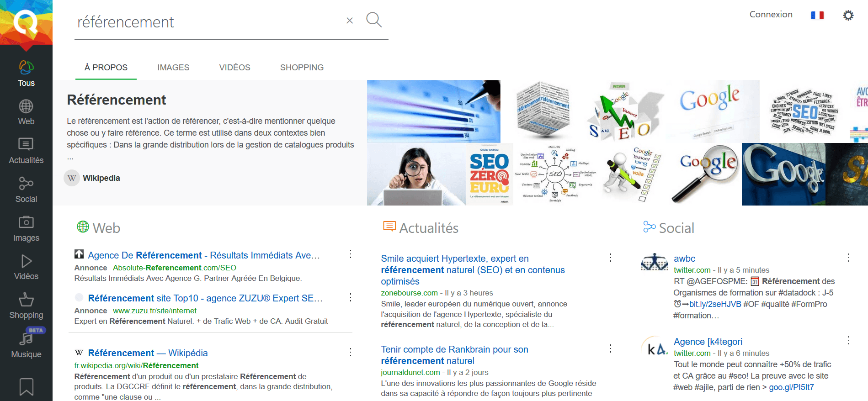Open the 3D figure checklist thumbnail

(631, 174)
